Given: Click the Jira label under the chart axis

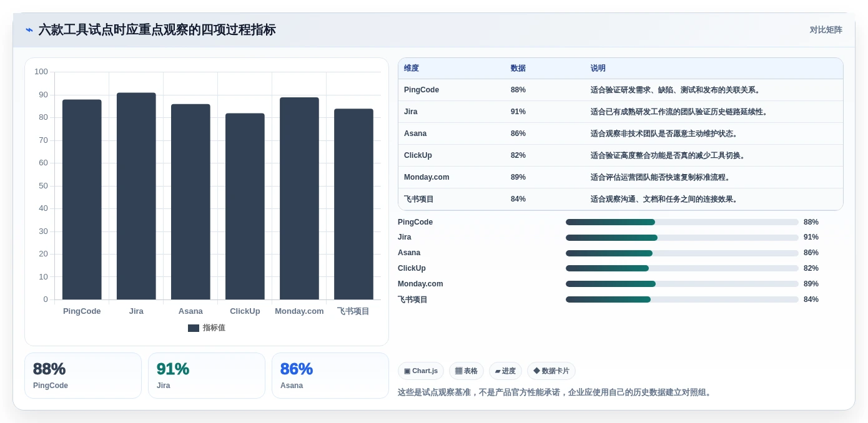Looking at the screenshot, I should 136,311.
